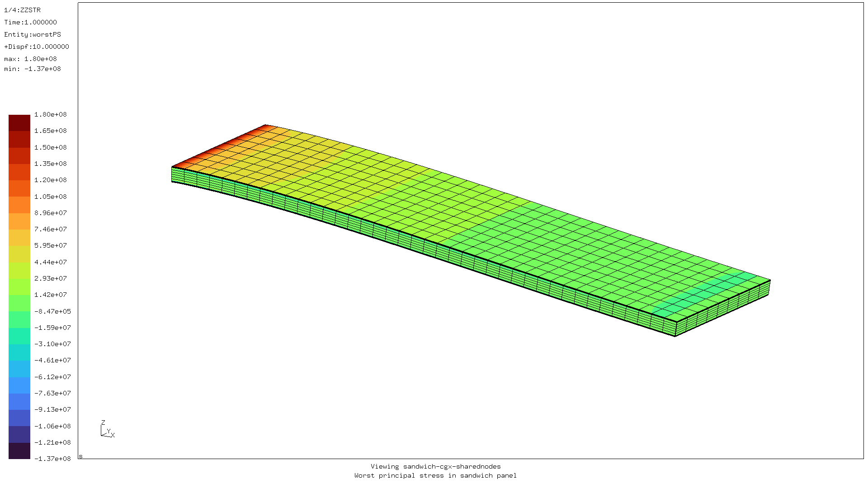
Task: Click the orange 8.96e+07 legend color band
Action: (x=19, y=205)
